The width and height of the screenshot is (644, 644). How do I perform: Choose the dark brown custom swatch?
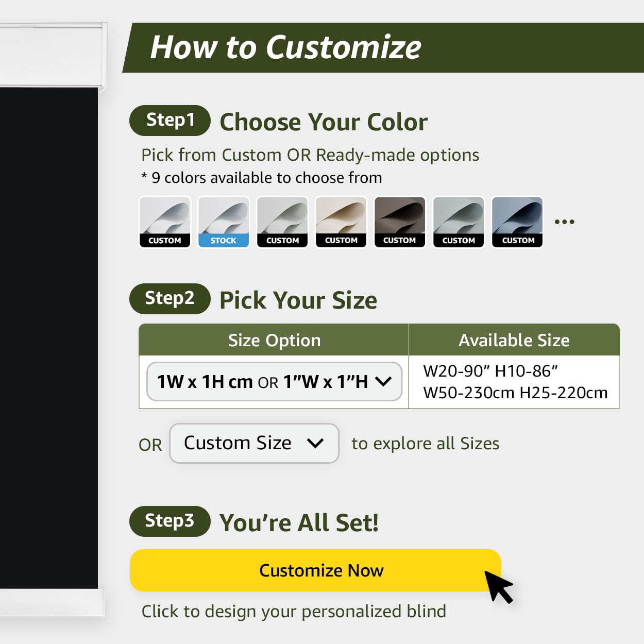click(x=400, y=222)
